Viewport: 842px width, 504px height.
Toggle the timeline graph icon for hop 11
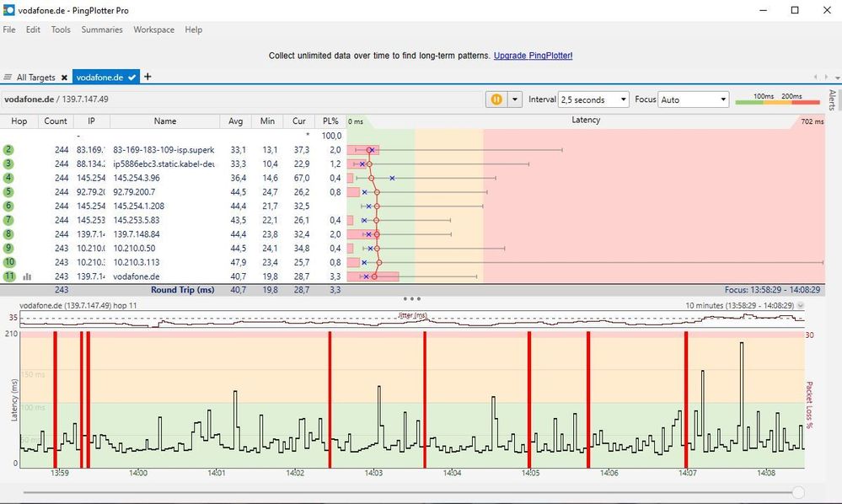(x=27, y=276)
